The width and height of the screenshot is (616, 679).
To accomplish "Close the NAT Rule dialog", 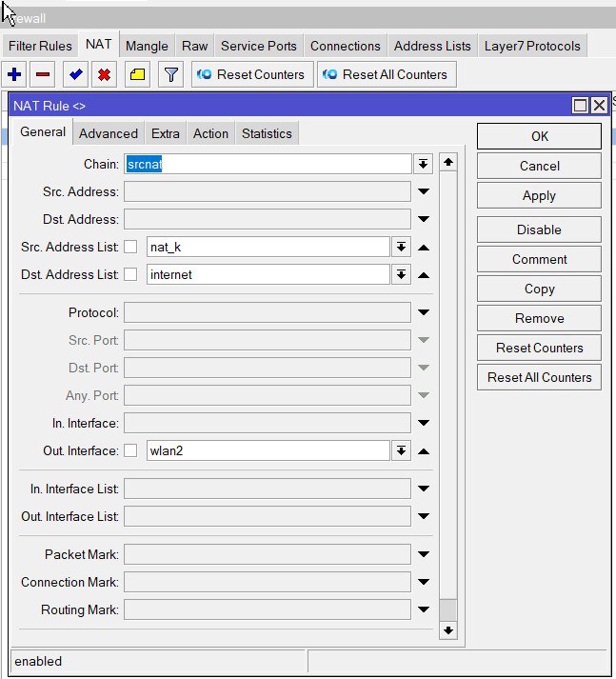I will pyautogui.click(x=599, y=105).
